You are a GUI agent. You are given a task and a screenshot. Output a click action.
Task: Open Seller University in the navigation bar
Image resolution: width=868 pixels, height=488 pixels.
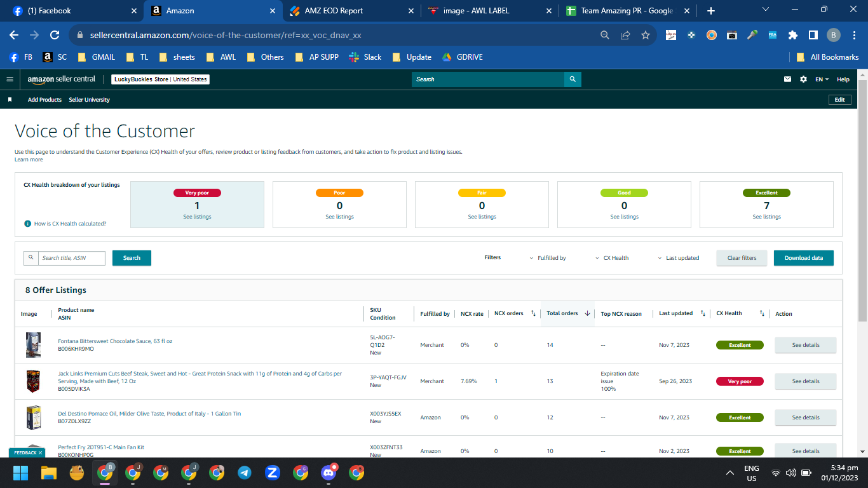89,100
